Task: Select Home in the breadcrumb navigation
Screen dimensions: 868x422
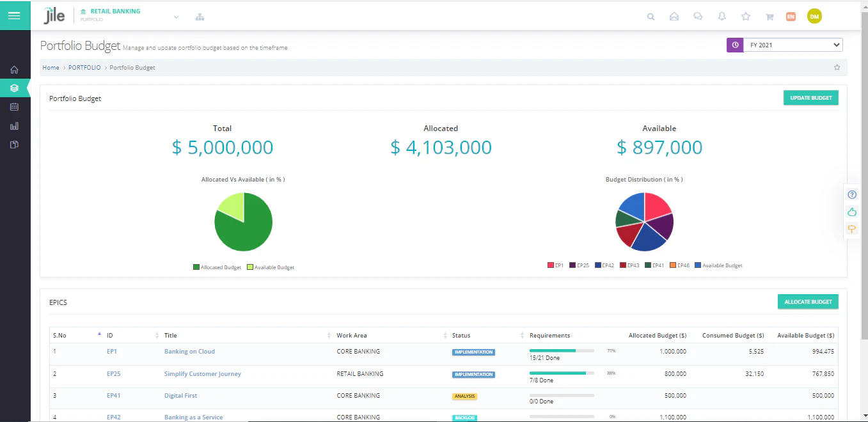Action: tap(51, 67)
